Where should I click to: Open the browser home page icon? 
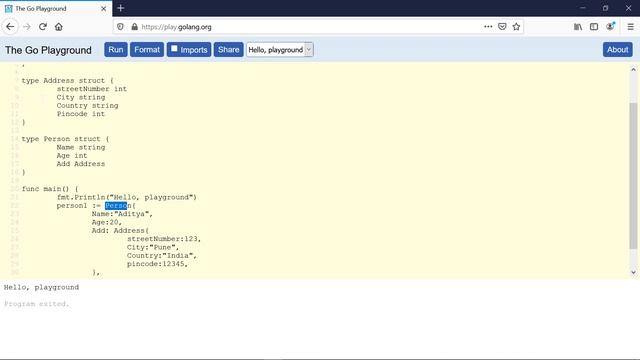tap(59, 27)
